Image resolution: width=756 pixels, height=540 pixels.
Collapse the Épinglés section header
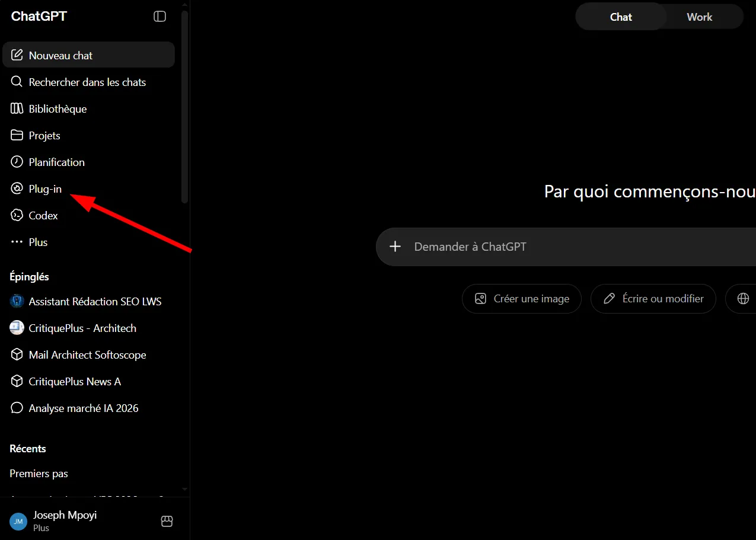pyautogui.click(x=30, y=277)
